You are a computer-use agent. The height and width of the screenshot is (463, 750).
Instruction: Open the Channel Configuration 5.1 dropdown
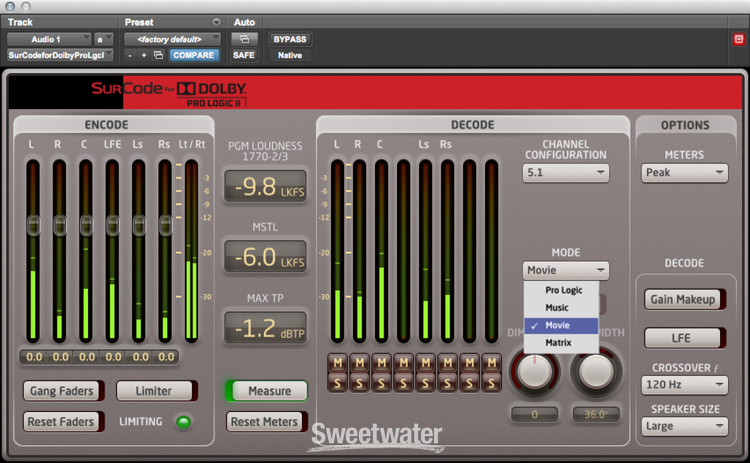pos(565,173)
